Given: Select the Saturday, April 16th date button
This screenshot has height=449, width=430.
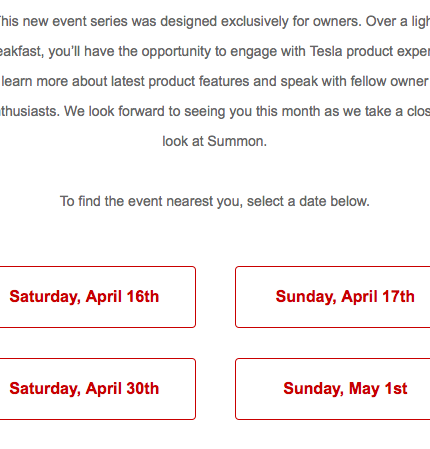Looking at the screenshot, I should tap(97, 297).
